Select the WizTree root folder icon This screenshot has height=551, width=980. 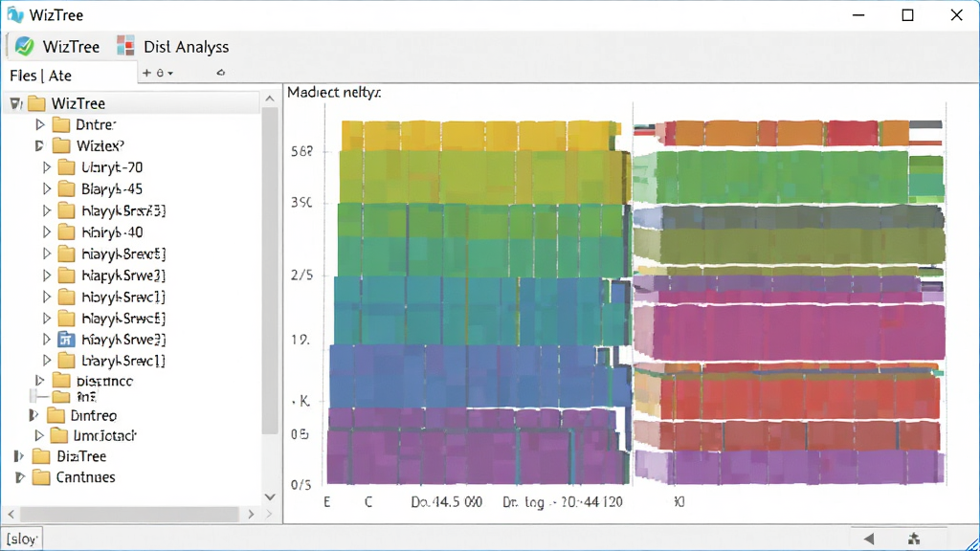[37, 103]
